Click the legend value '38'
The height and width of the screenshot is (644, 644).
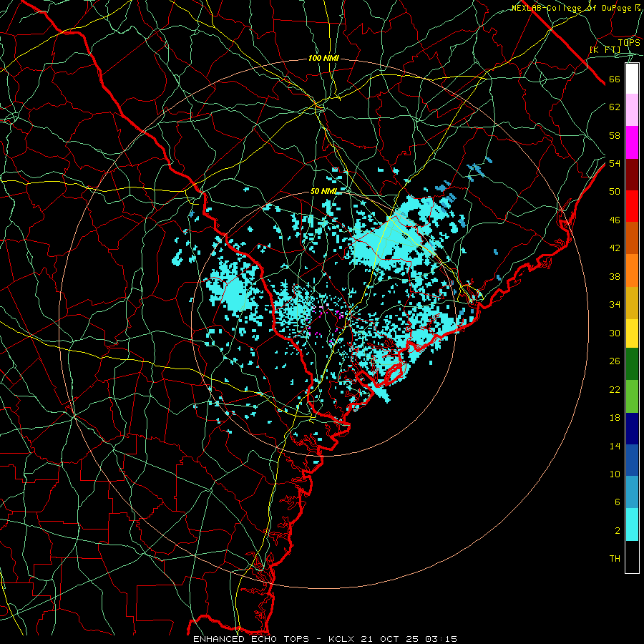pyautogui.click(x=615, y=277)
